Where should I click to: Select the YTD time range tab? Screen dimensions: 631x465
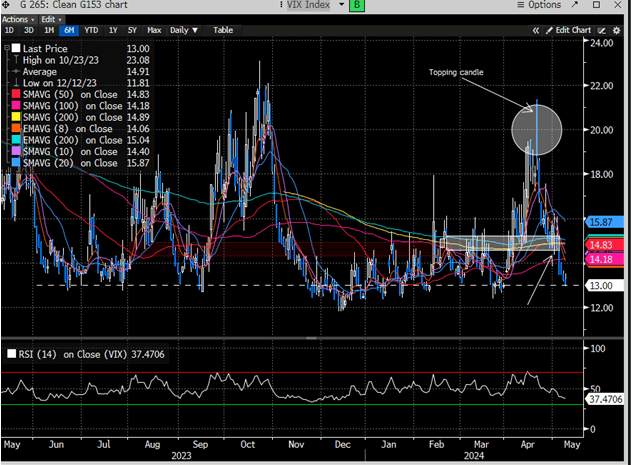coord(91,30)
